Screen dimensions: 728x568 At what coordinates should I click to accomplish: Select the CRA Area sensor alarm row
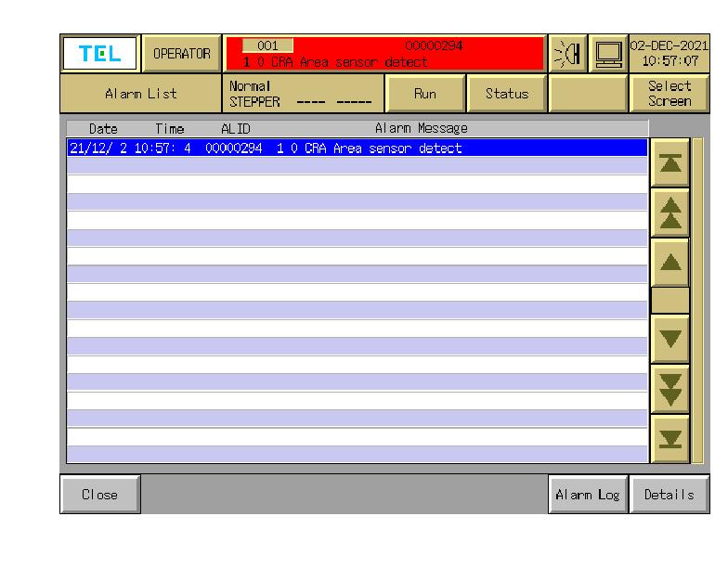tap(357, 148)
